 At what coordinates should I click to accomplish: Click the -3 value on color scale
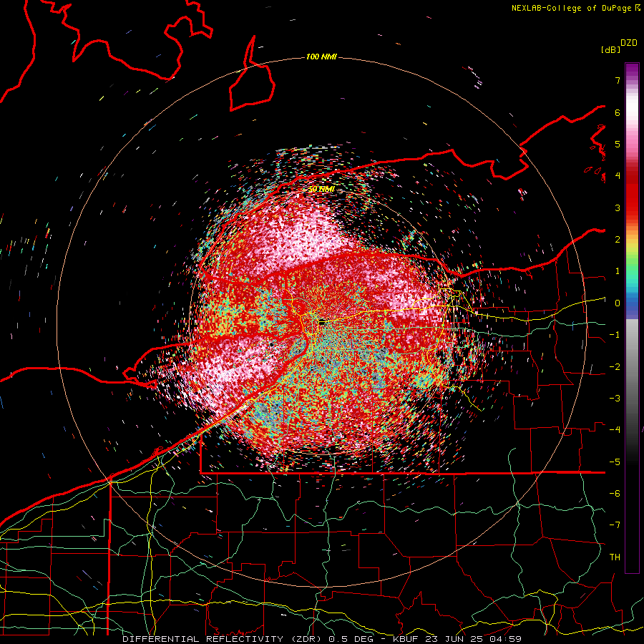615,399
